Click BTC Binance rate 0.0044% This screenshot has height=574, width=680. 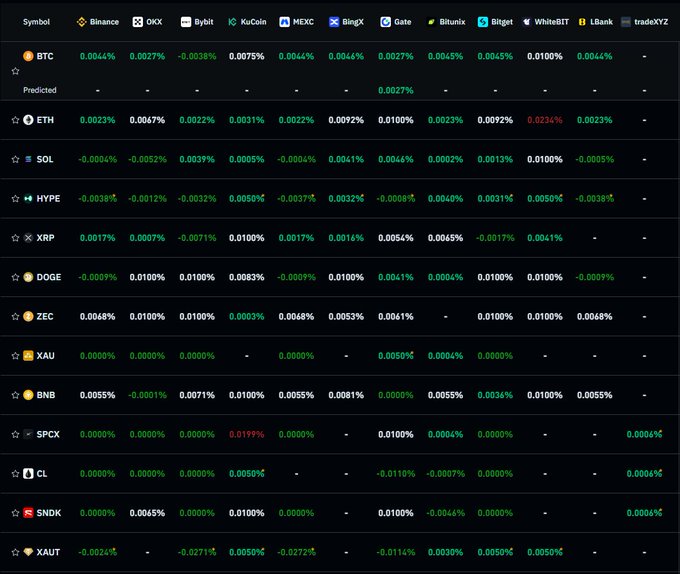point(98,56)
